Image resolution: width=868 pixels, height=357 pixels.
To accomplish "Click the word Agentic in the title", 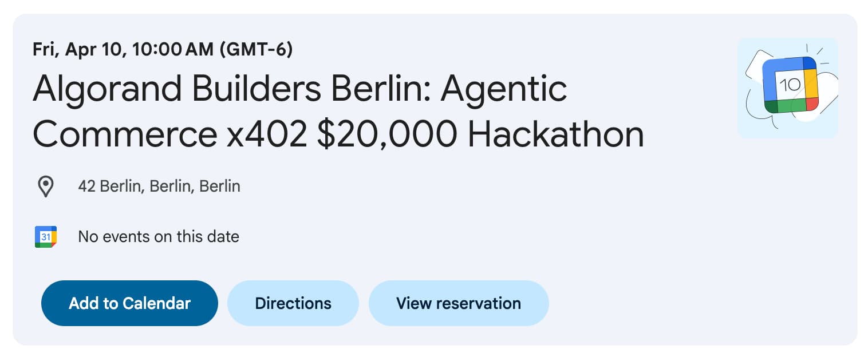I will tap(504, 89).
